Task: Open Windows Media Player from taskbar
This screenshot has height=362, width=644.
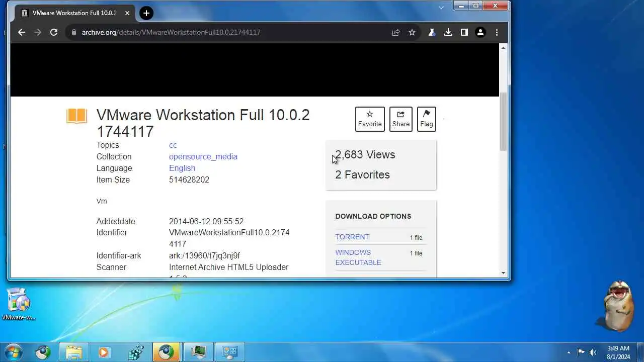Action: (x=104, y=352)
